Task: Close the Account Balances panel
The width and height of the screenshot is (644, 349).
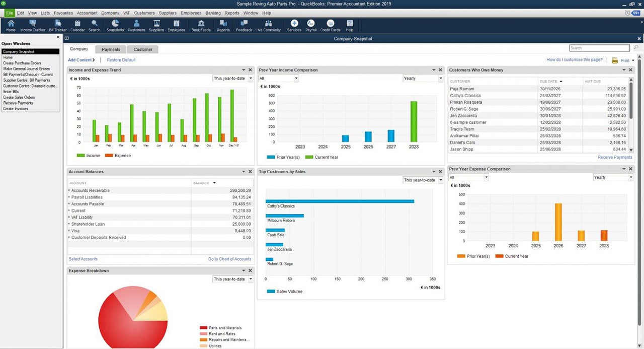Action: 251,172
